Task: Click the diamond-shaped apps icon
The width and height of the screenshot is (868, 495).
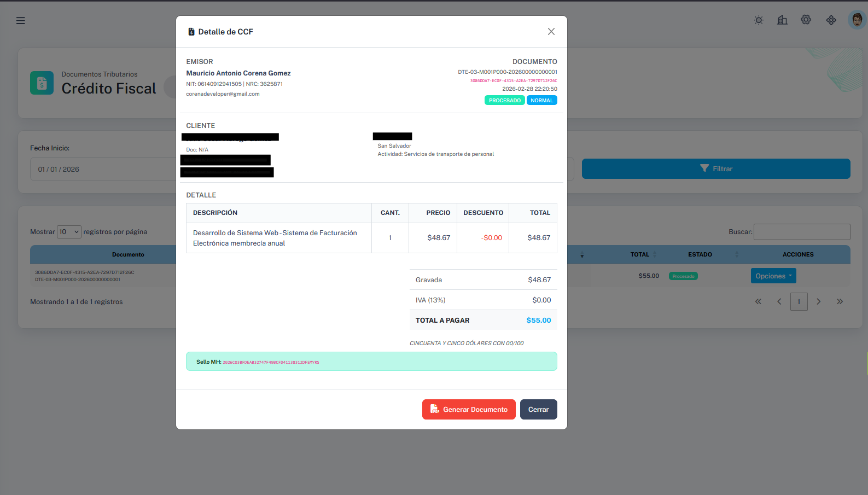Action: tap(831, 20)
